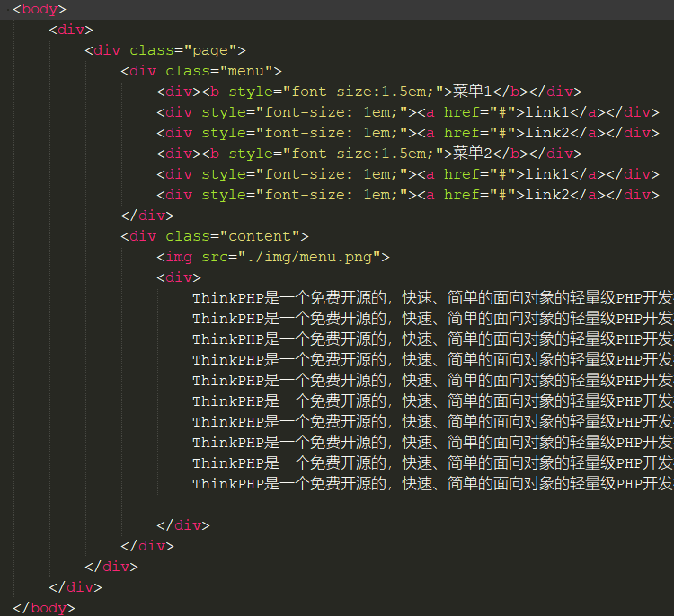Click the closing body tag on the last line
674x616 pixels.
pos(44,608)
